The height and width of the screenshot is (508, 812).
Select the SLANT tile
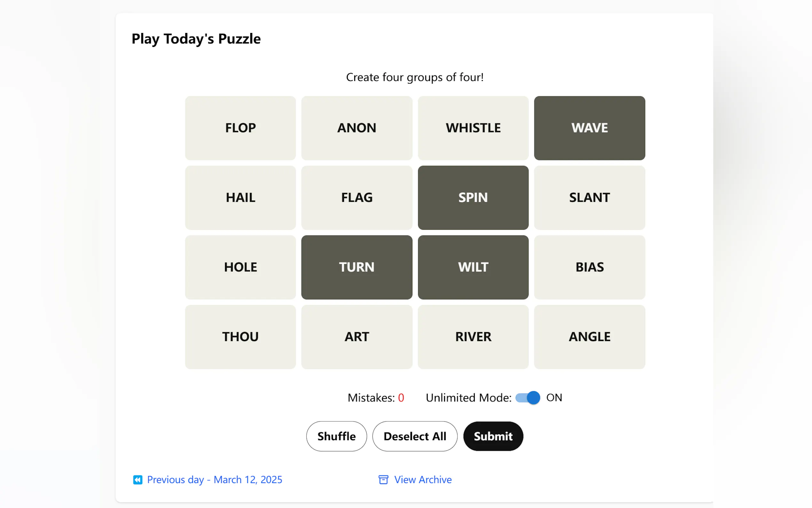pyautogui.click(x=589, y=198)
